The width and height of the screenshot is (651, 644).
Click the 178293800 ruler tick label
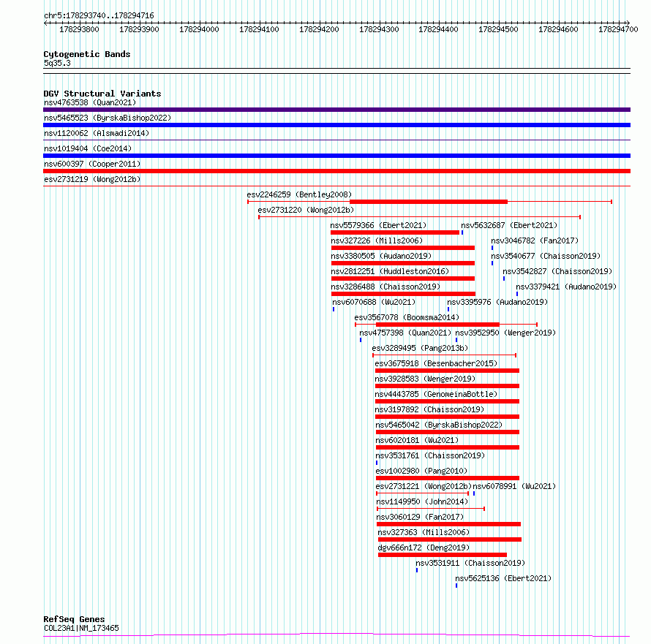coord(79,29)
